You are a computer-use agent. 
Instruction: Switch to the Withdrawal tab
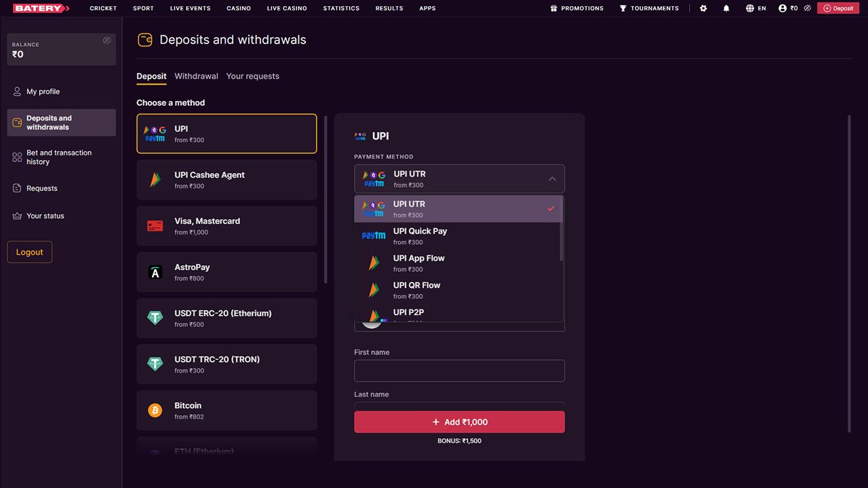pos(196,76)
